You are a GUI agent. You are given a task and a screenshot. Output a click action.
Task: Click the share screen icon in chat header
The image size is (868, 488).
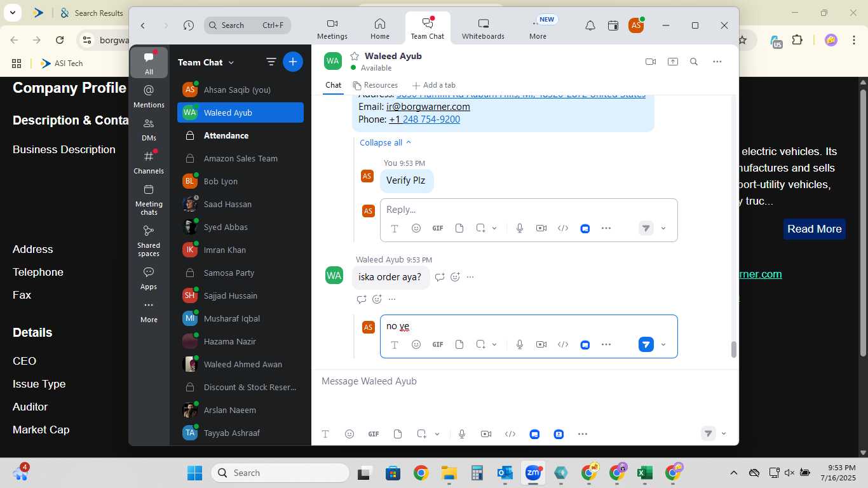672,62
